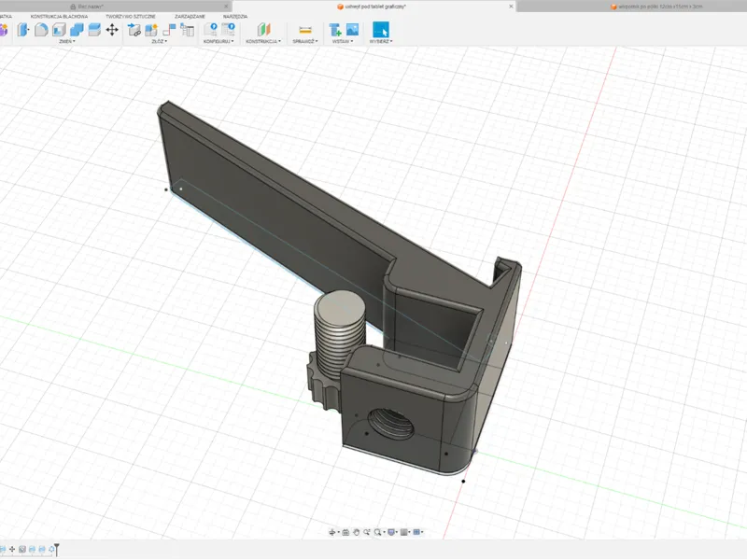Select the Pan hand icon

point(356,532)
